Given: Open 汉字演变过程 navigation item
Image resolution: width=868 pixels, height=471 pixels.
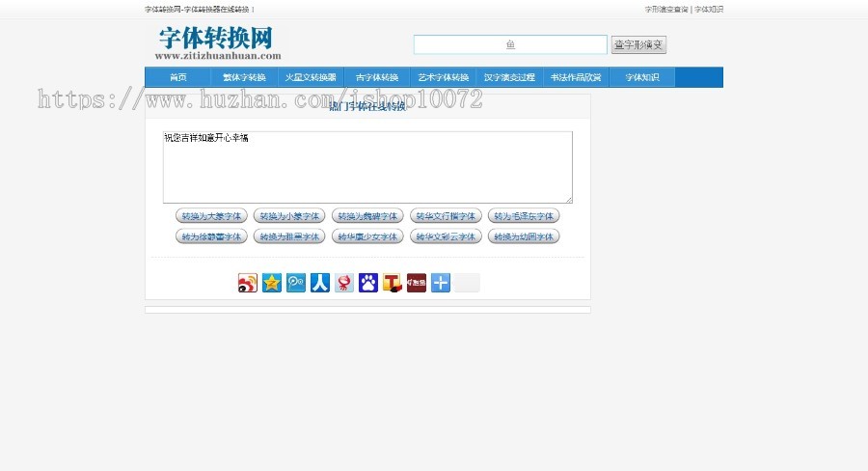Looking at the screenshot, I should point(509,77).
